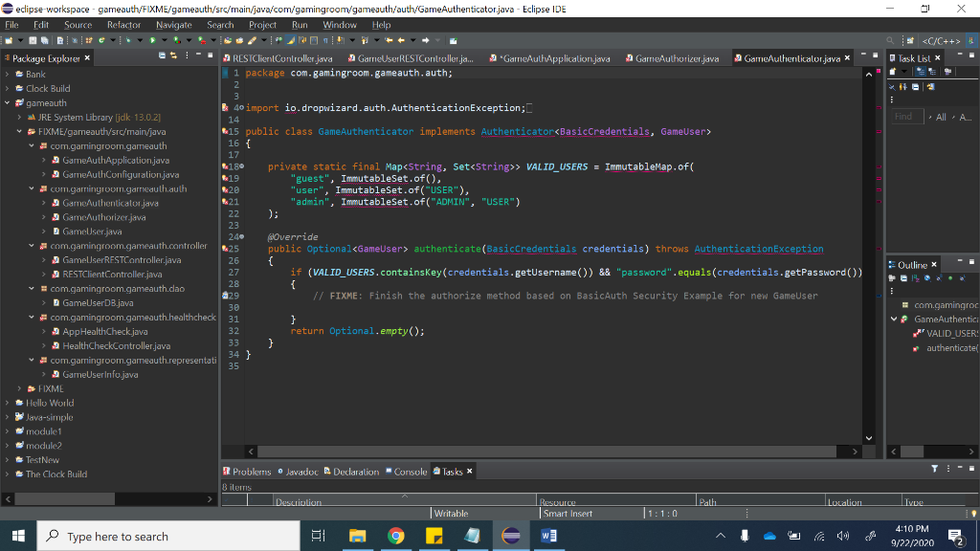
Task: Switch to the C/C++ perspective
Action: pos(940,41)
